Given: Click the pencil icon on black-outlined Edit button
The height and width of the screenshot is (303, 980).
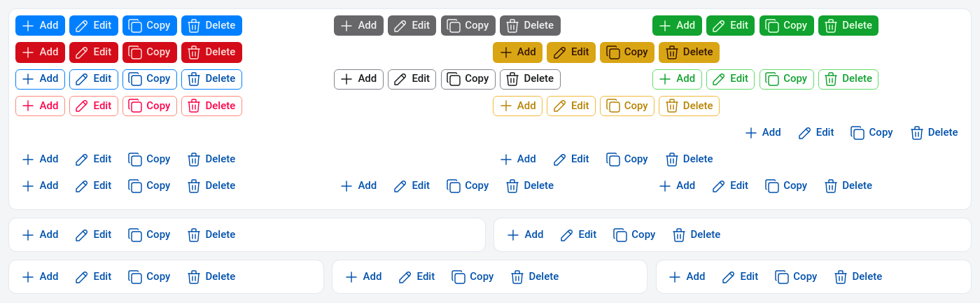Looking at the screenshot, I should coord(400,79).
